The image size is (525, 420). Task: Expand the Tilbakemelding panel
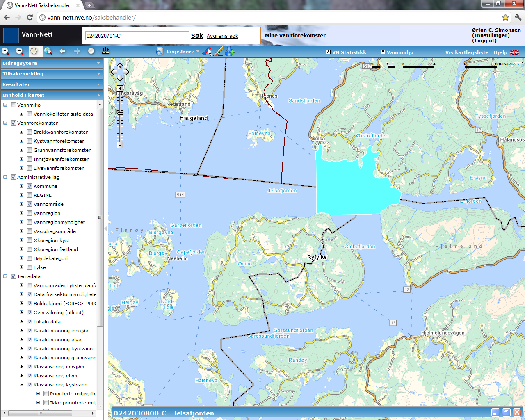(51, 74)
